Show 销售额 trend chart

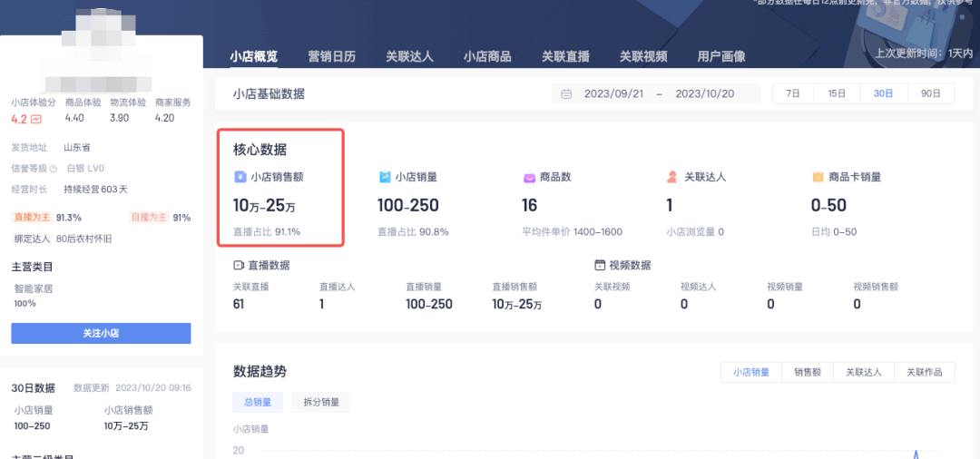(807, 372)
